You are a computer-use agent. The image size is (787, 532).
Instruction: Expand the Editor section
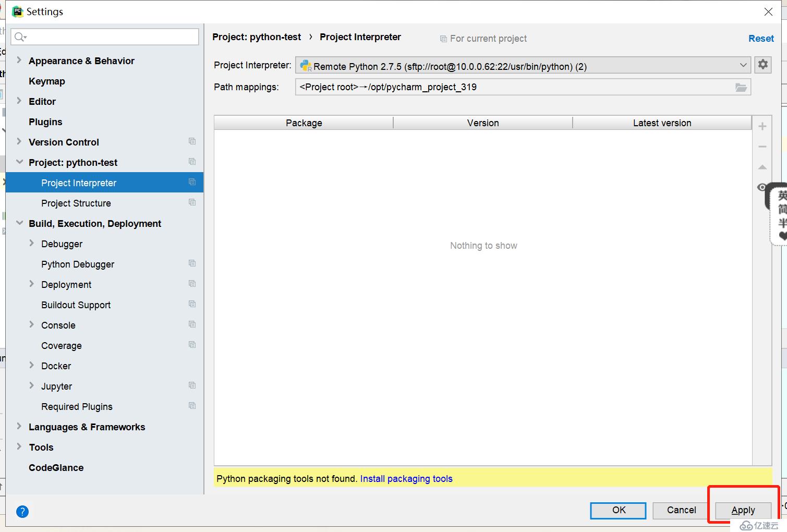coord(19,101)
